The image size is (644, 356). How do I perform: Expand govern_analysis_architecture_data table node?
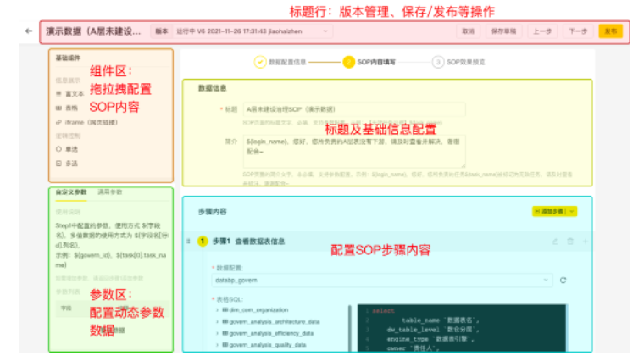pos(217,321)
